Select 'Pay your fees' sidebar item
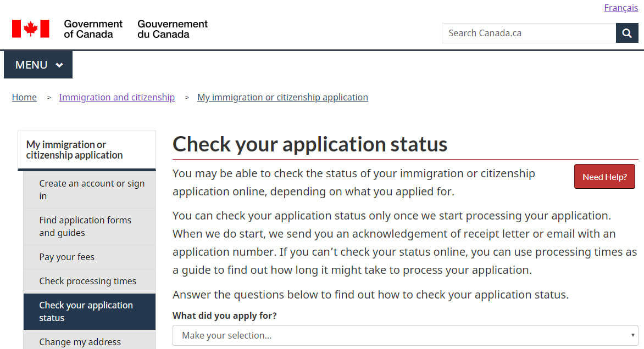Screen dimensions: 644x349 tap(90, 257)
